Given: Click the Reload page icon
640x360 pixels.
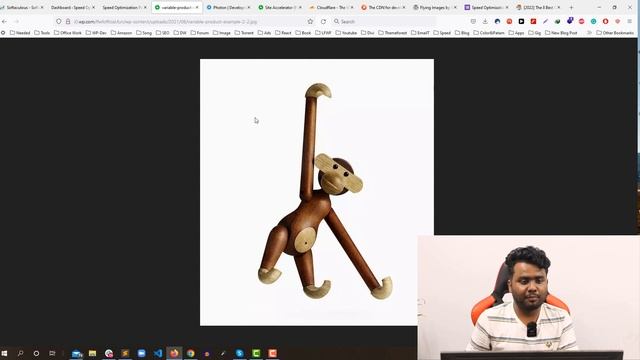Looking at the screenshot, I should (x=323, y=21).
